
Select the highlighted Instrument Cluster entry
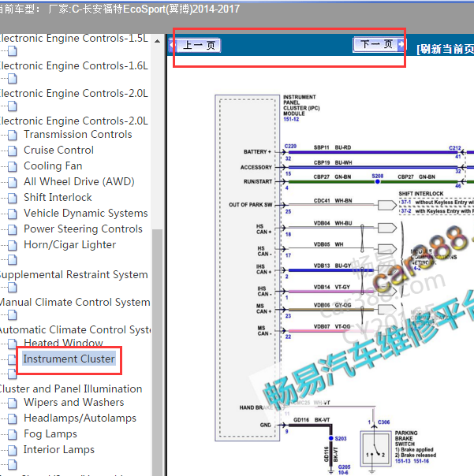69,359
